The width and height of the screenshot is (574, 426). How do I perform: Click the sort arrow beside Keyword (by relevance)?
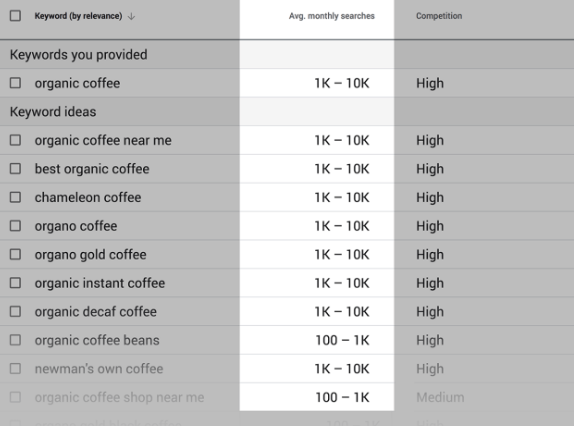pyautogui.click(x=131, y=16)
